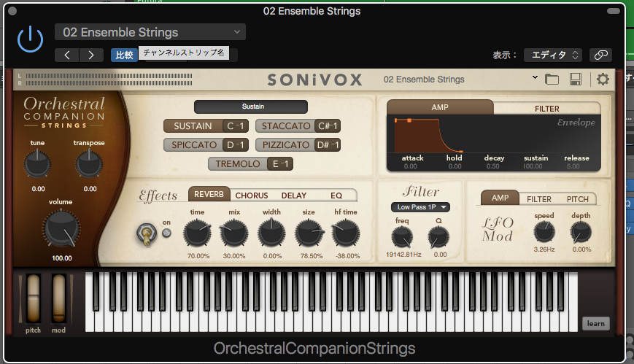This screenshot has width=634, height=364.
Task: Open the CHORUS effects tab
Action: tap(252, 195)
